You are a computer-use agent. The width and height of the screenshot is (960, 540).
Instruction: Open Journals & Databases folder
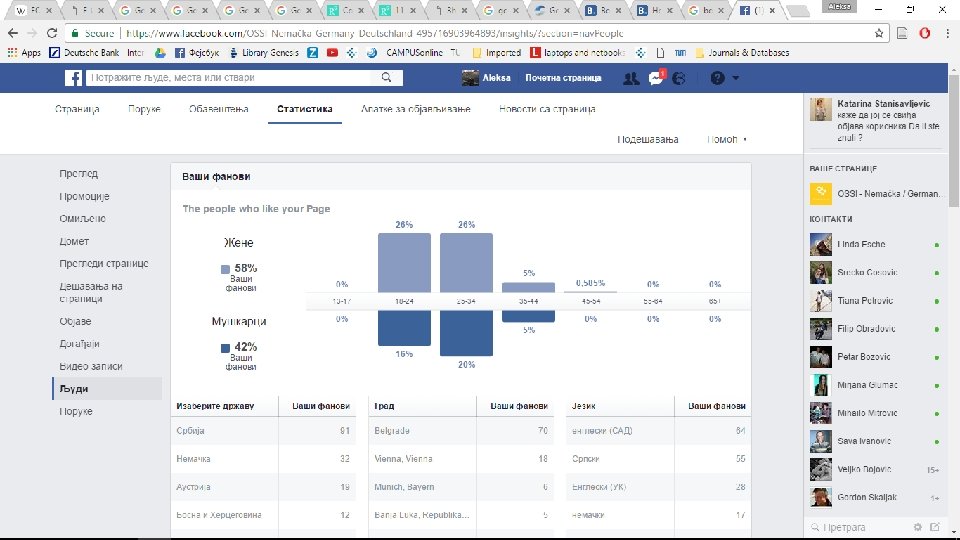[x=743, y=53]
